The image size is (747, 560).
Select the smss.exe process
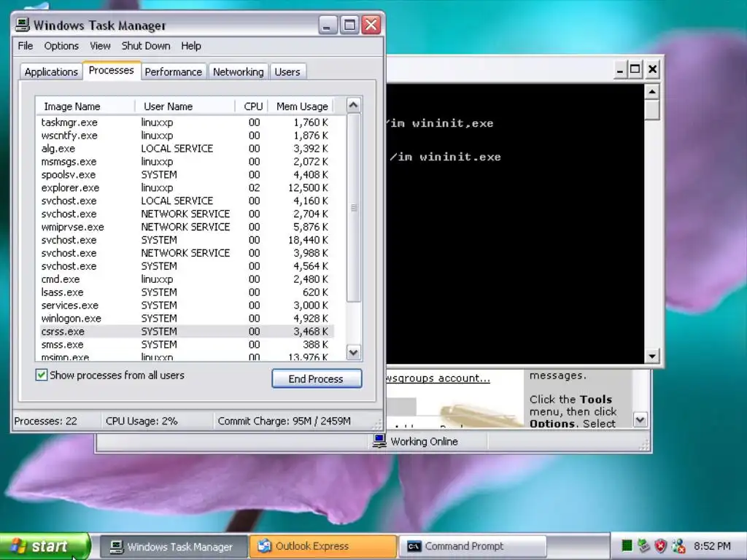pyautogui.click(x=187, y=344)
